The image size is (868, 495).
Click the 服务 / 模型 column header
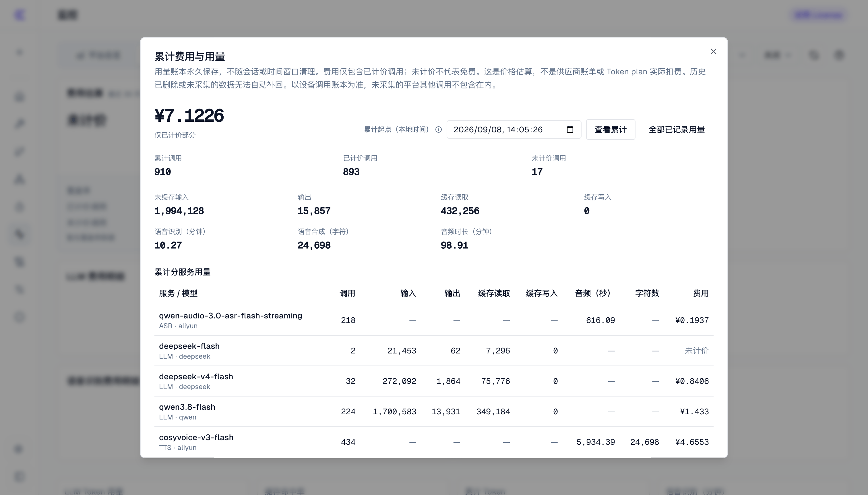[178, 293]
